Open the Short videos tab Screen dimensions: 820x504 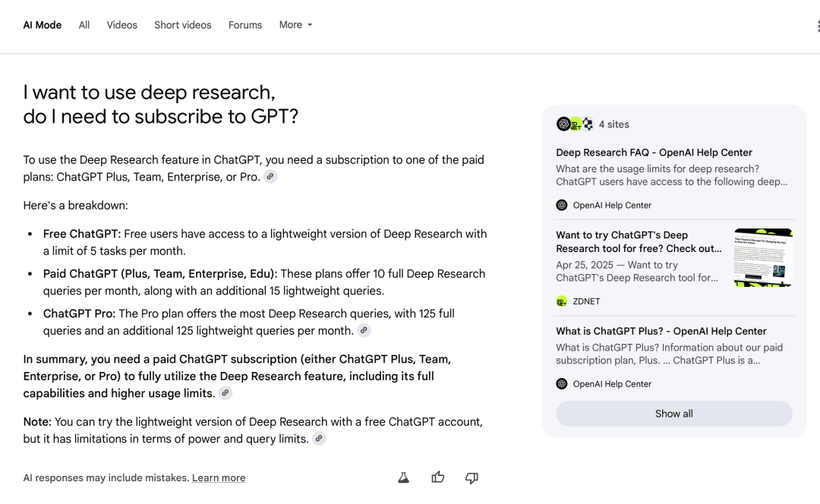tap(182, 24)
